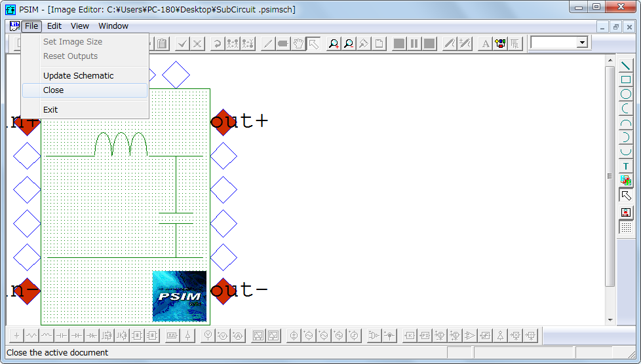Toggle the red out- port diamond

(223, 291)
